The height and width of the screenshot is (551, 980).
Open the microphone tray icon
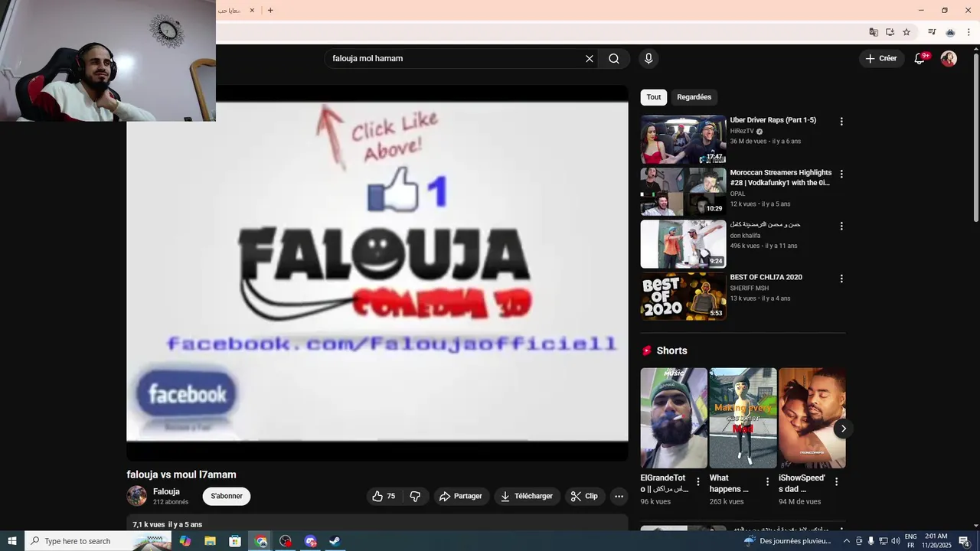pyautogui.click(x=871, y=541)
